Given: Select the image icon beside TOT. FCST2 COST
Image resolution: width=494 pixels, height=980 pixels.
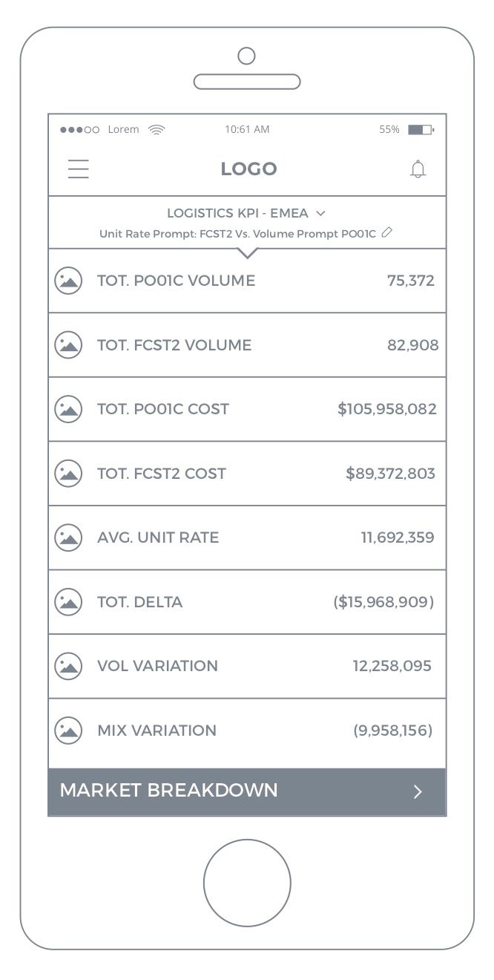Looking at the screenshot, I should [x=68, y=474].
